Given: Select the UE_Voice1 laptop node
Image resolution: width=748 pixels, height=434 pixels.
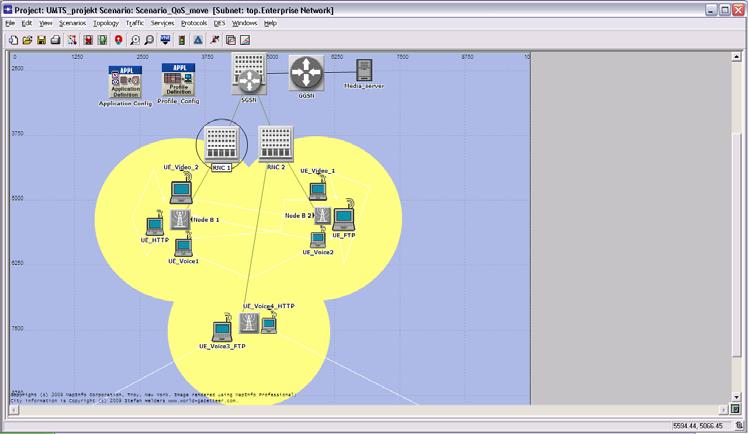Looking at the screenshot, I should tap(184, 247).
